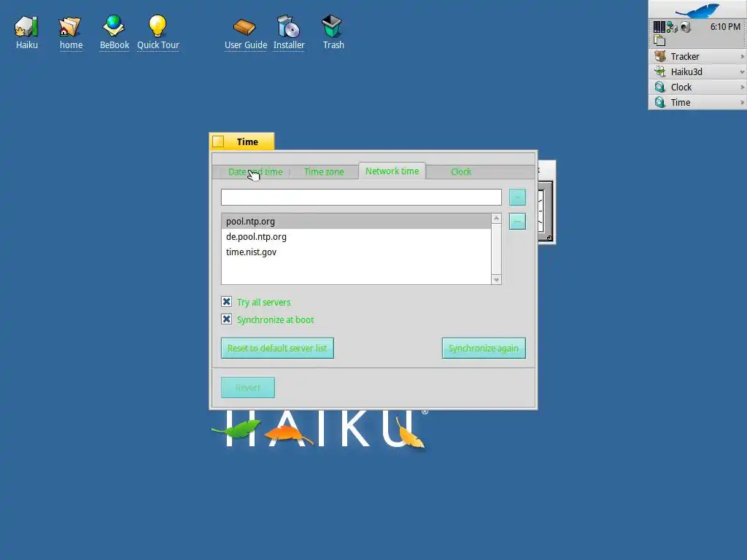Uncheck the Try all servers checkbox
Screen dimensions: 747x560
tap(226, 302)
